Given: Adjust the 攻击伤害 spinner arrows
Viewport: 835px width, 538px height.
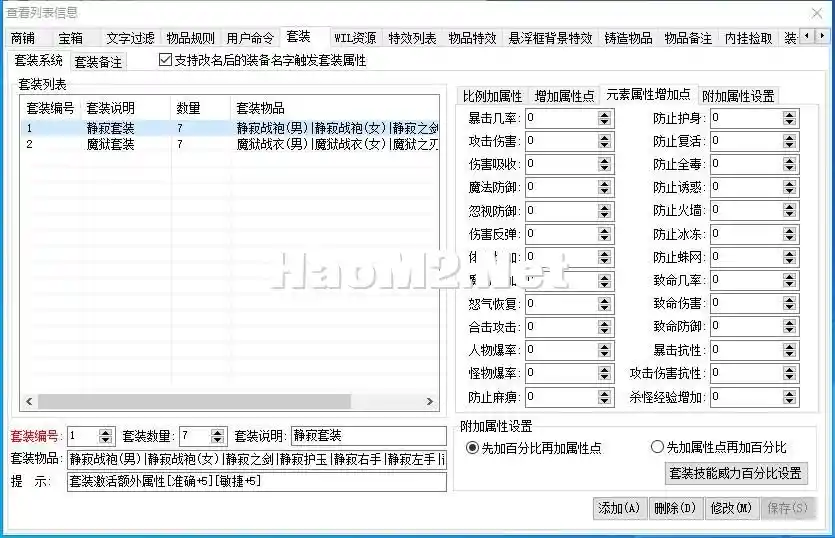Looking at the screenshot, I should pos(604,141).
